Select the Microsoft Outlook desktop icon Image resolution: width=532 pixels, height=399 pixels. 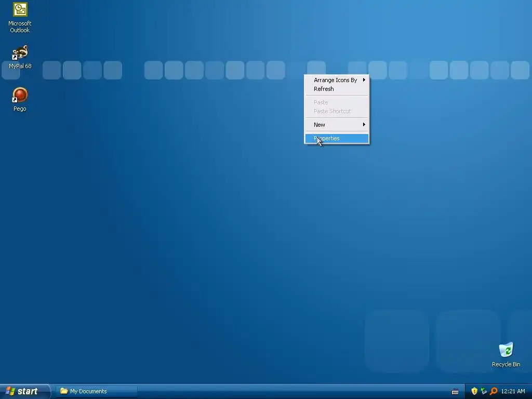click(x=20, y=18)
